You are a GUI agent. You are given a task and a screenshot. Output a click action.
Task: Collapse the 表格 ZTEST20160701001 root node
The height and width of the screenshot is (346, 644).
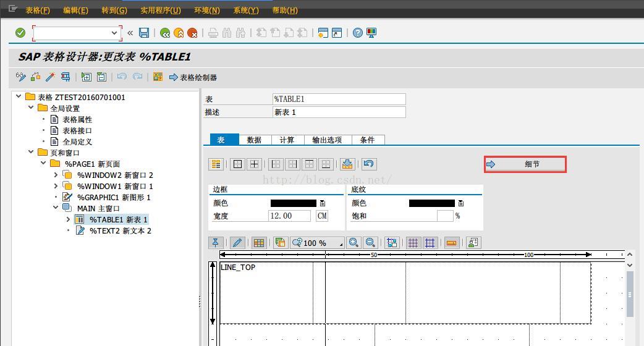(x=19, y=96)
